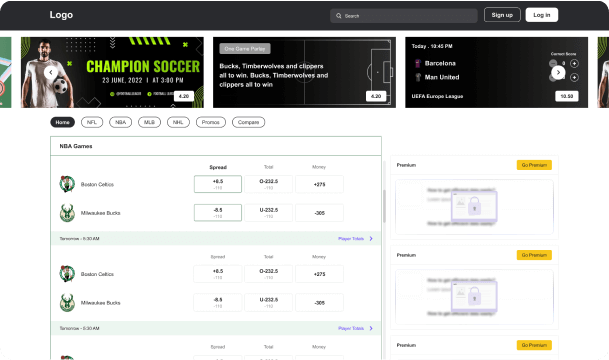Select the first Celtics +8.5 spread box
The width and height of the screenshot is (609, 360).
coord(218,184)
